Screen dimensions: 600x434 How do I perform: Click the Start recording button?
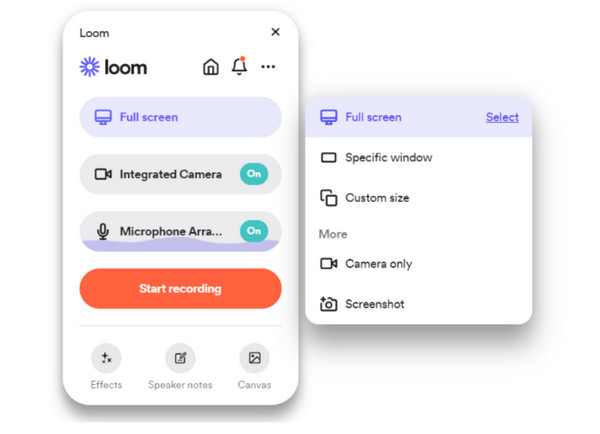coord(180,289)
